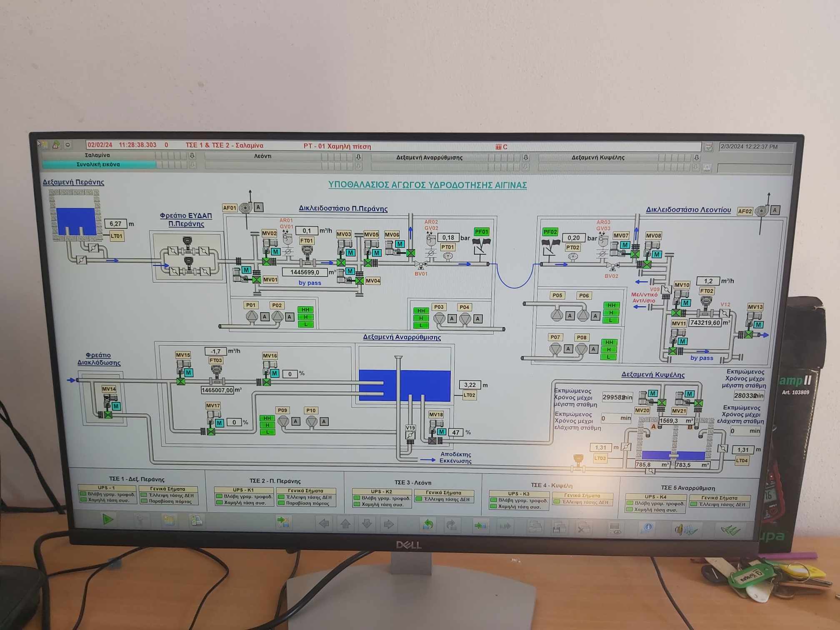This screenshot has width=840, height=630.
Task: Expand the Δεξαμενή Κυψέλης dropdown arrow
Action: [696, 157]
